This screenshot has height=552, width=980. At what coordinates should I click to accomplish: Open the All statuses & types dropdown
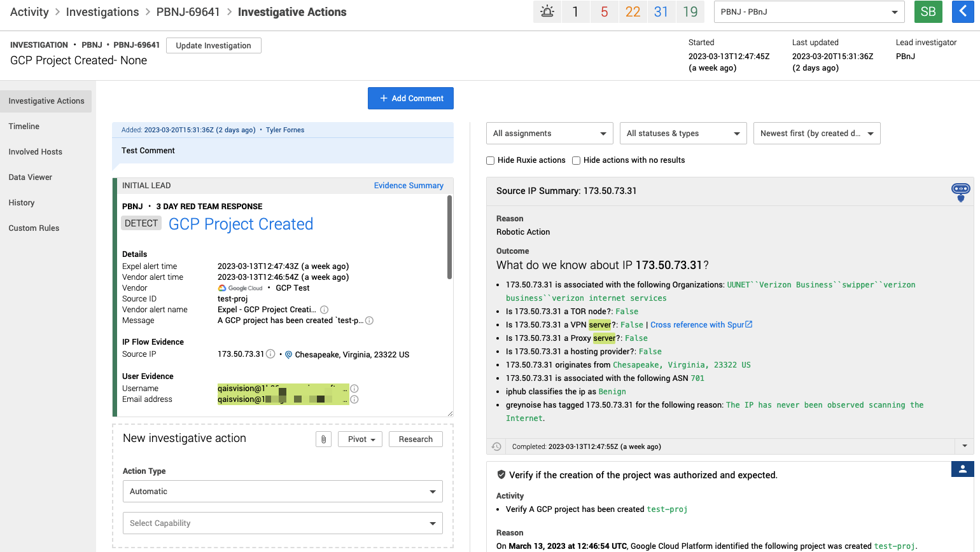coord(683,134)
